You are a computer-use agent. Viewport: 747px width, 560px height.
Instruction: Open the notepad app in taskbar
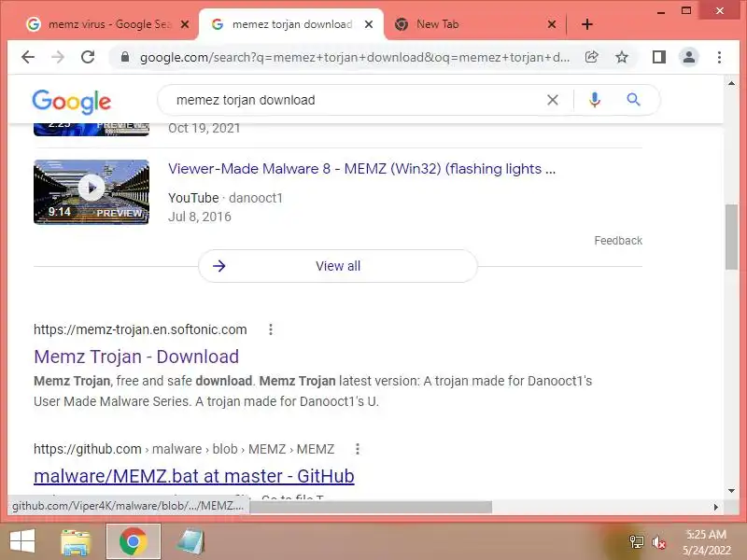190,542
